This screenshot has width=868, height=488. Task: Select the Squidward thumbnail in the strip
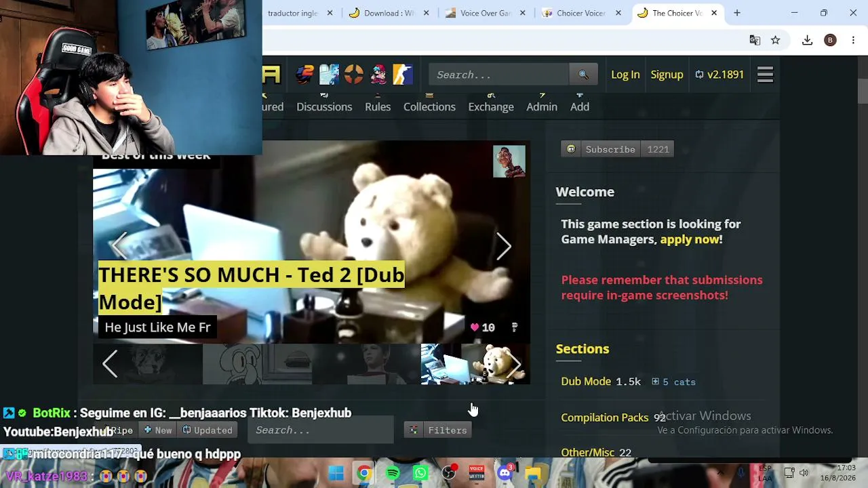tap(257, 364)
